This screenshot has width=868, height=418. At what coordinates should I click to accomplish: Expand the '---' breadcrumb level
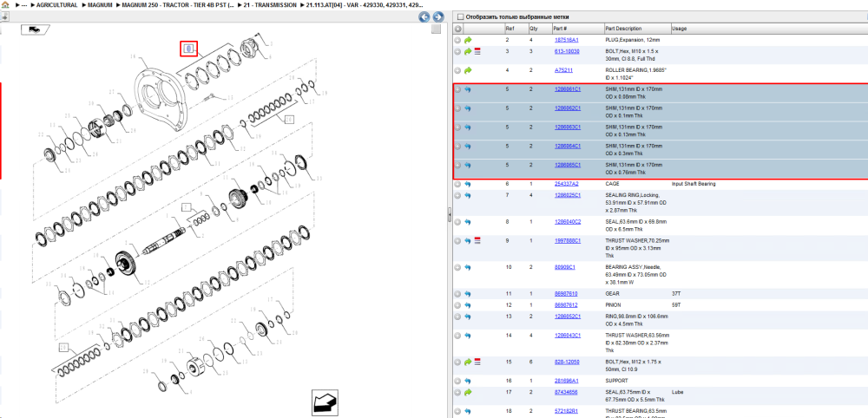point(24,5)
